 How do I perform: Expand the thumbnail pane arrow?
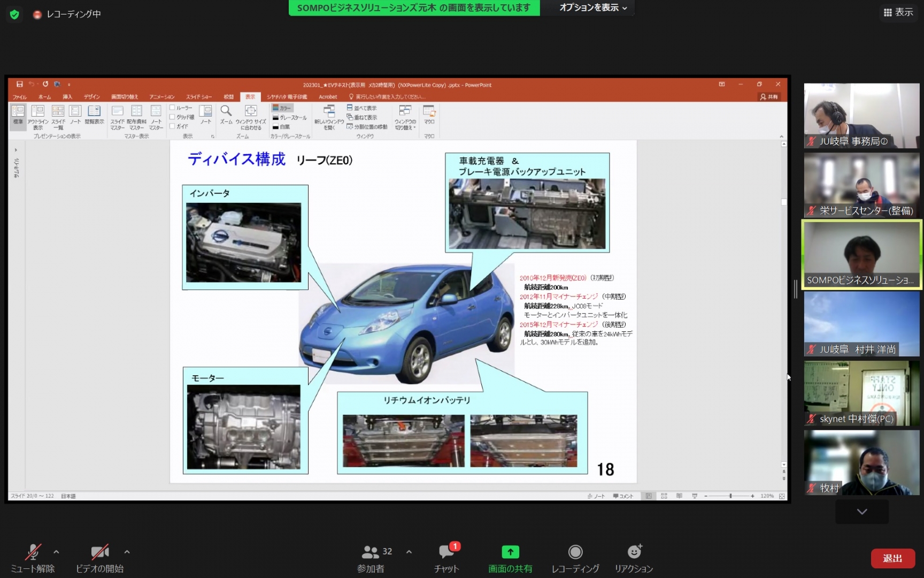click(x=16, y=150)
